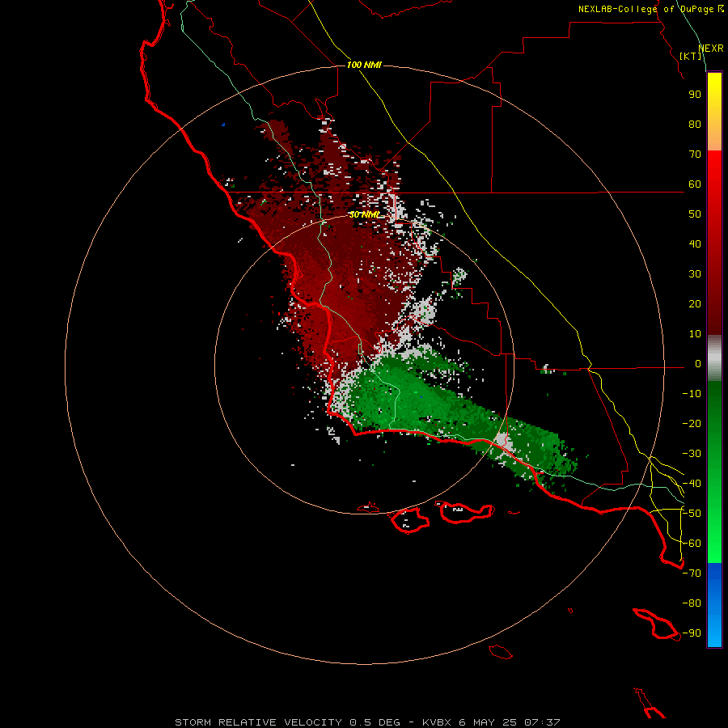Select the 30 value on velocity scale
Screen dimensions: 728x728
point(695,274)
